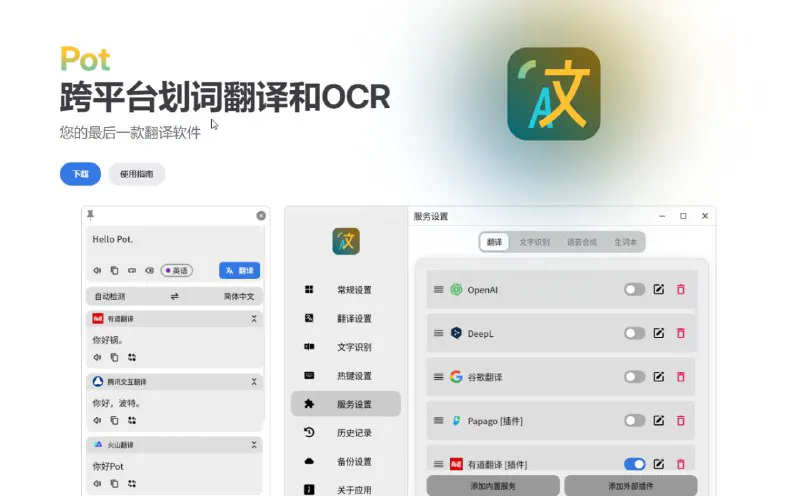Screen dimensions: 800x496
Task: Open the 简体中文 target language dropdown
Action: pos(239,296)
